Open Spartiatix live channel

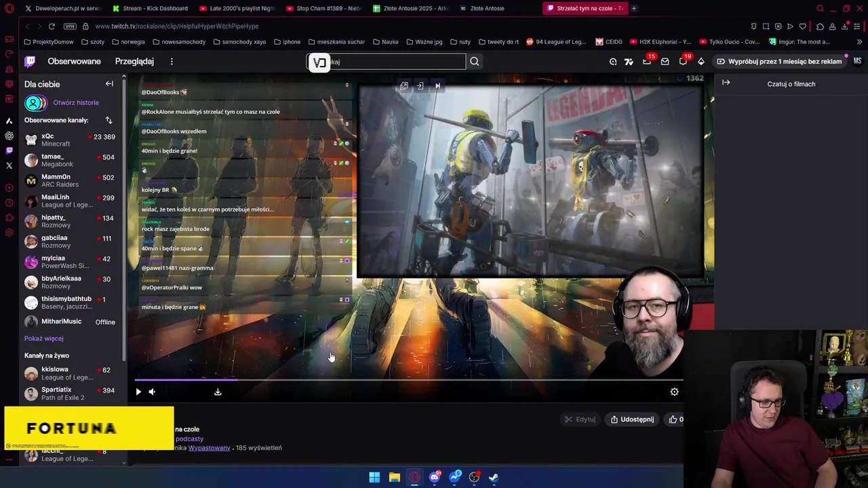(70, 394)
